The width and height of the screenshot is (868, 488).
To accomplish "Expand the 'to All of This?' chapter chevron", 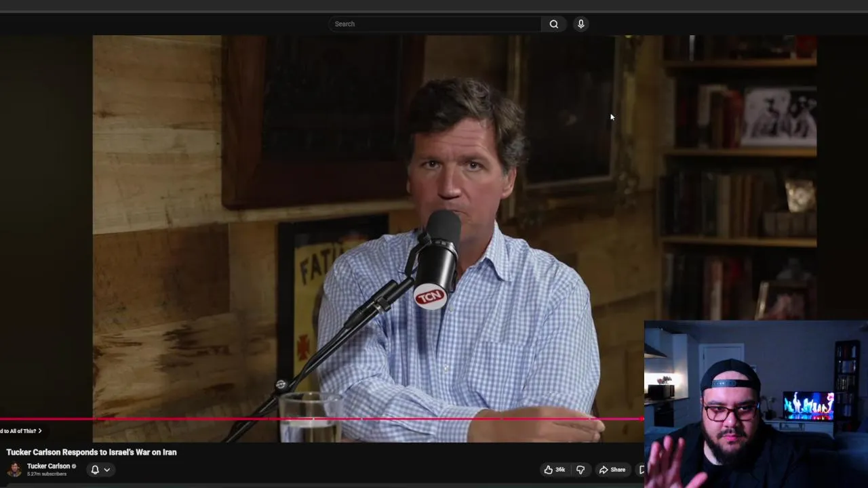I will (39, 431).
